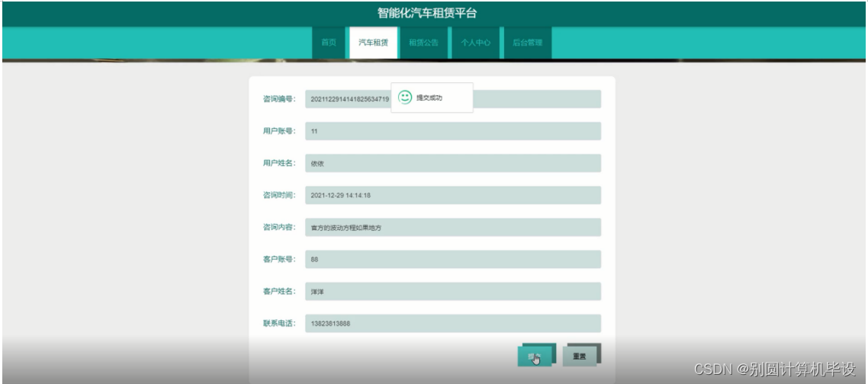The width and height of the screenshot is (868, 384).
Task: Open the 首页 navigation tab
Action: (329, 43)
